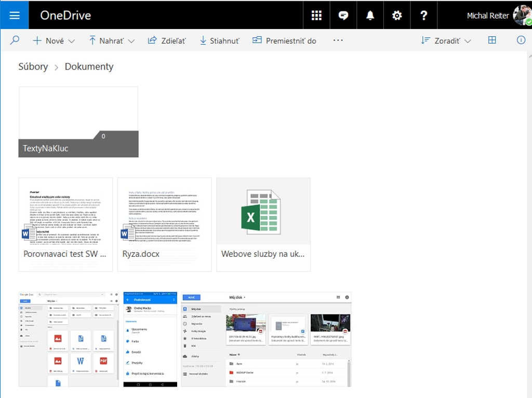Open the hamburger navigation menu
Image resolution: width=532 pixels, height=398 pixels.
point(14,15)
